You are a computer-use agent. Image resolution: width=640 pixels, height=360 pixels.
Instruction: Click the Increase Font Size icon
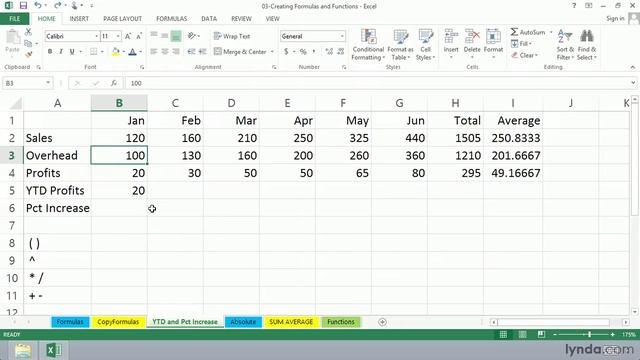click(128, 36)
